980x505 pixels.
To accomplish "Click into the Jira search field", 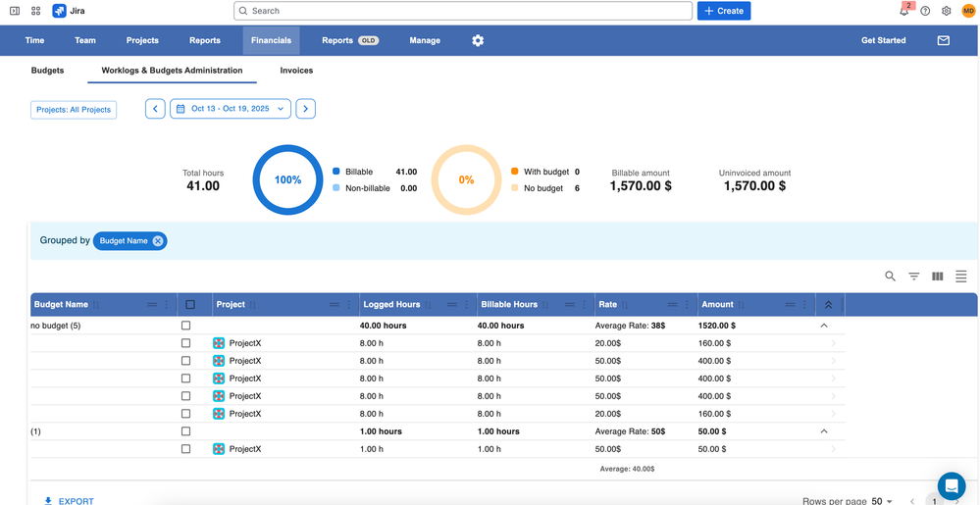I will [463, 11].
